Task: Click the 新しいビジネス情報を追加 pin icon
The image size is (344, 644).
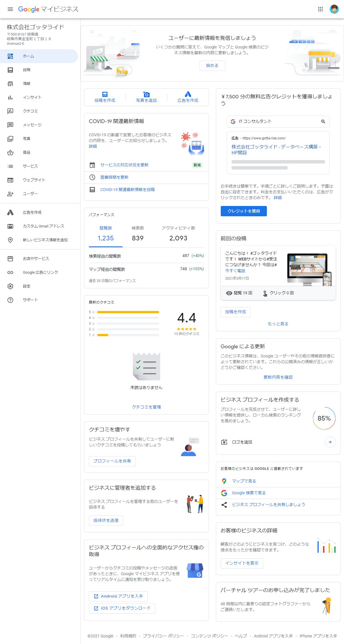Action: pos(10,240)
